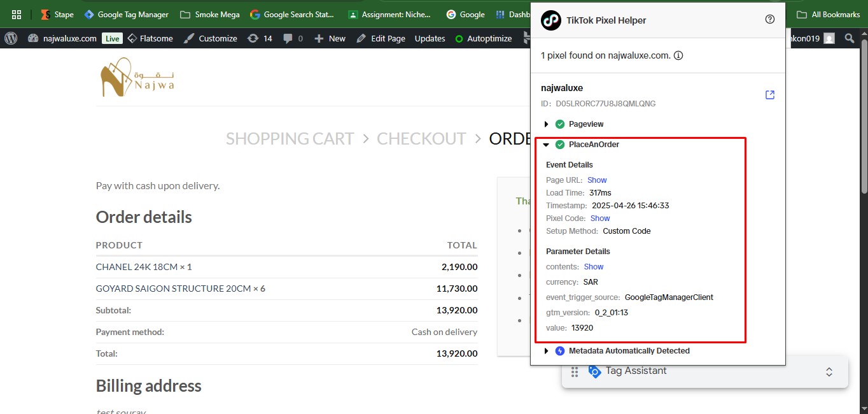Expand the Pageview event
This screenshot has width=868, height=414.
(x=546, y=124)
